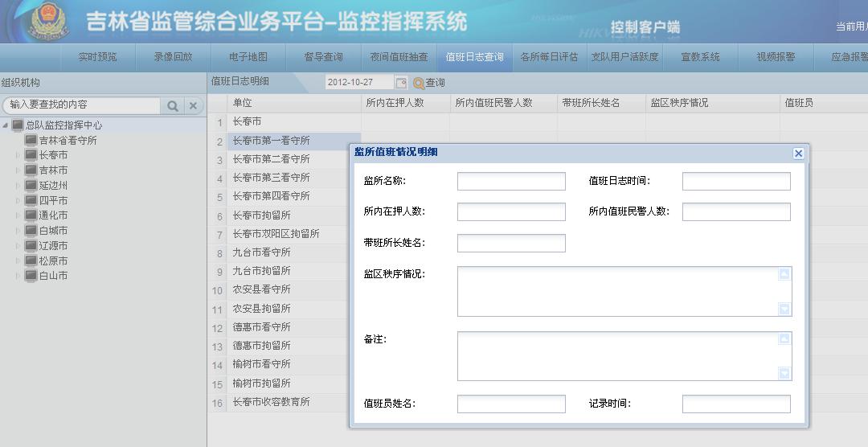Select the 长春市拘留所 table row

coord(262,215)
